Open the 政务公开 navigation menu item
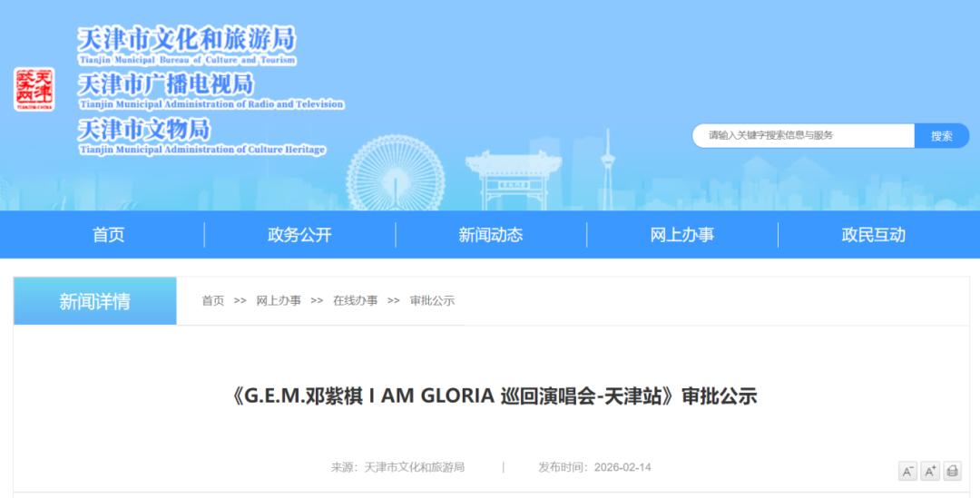 pos(299,235)
